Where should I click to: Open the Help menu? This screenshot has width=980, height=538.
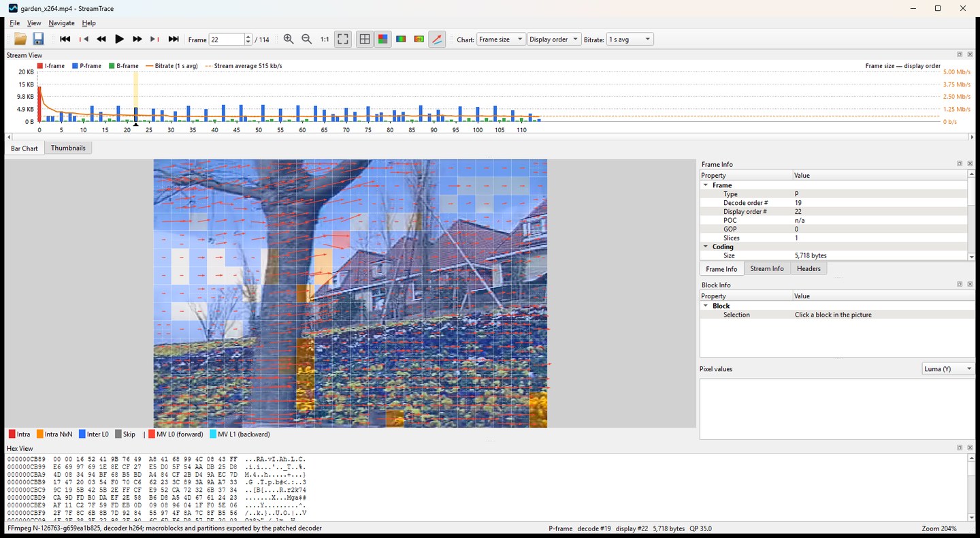tap(89, 23)
